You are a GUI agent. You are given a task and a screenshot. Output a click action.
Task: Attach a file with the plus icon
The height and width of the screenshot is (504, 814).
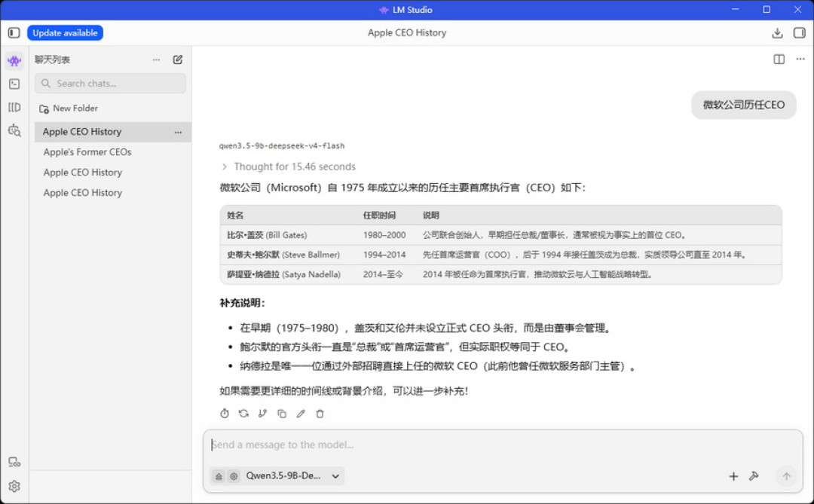(x=733, y=476)
